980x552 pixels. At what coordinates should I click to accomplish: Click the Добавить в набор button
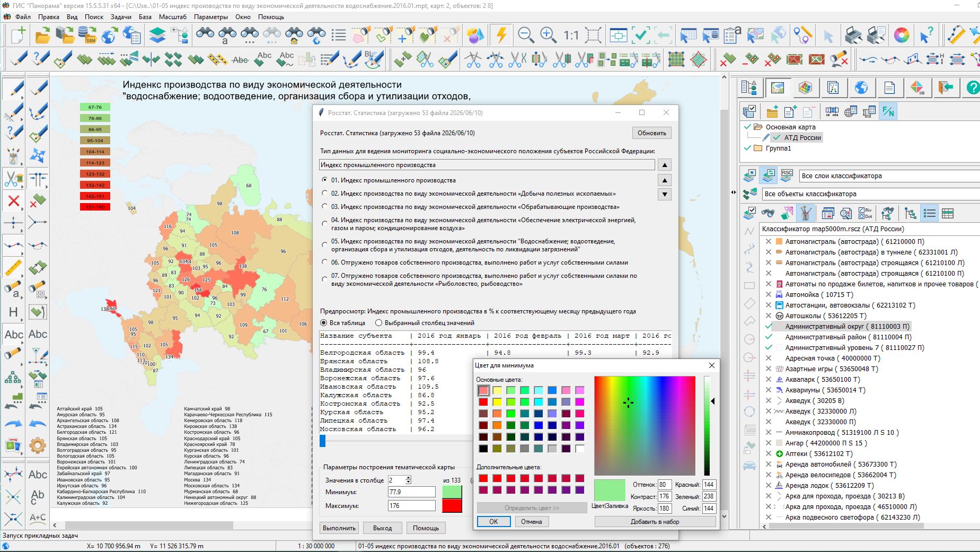point(655,522)
